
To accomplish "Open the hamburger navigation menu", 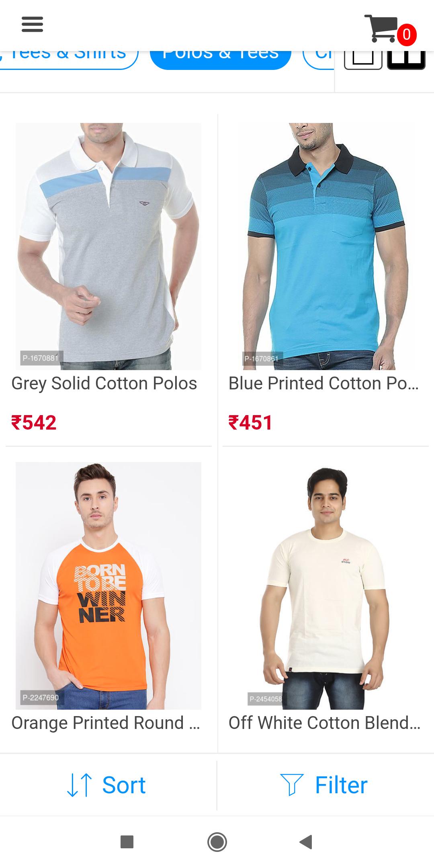I will point(32,24).
